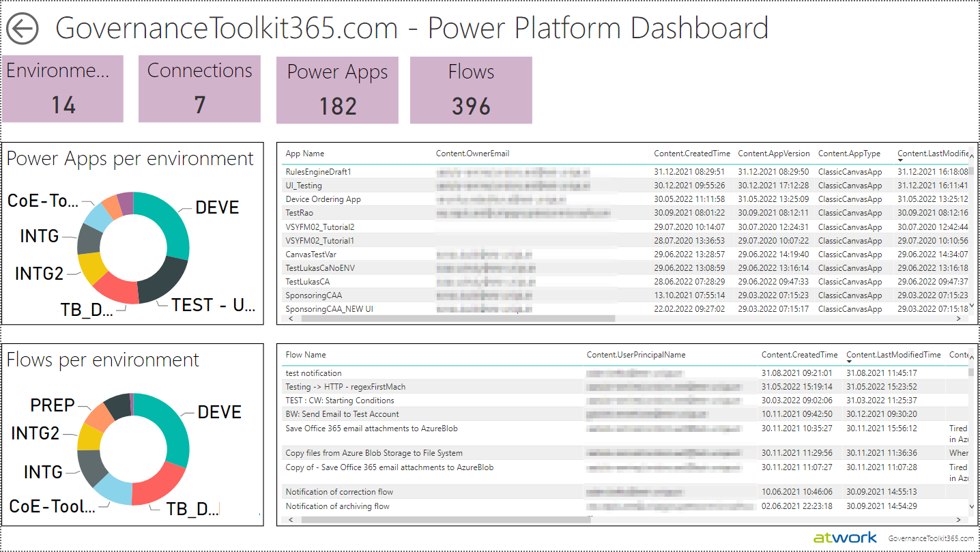
Task: Click the Flows count card
Action: (471, 90)
